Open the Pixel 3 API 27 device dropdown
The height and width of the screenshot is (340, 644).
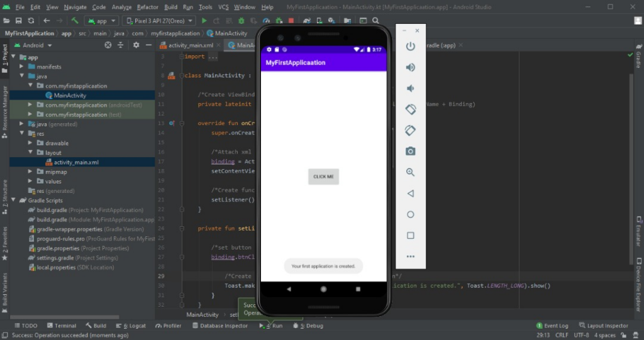159,21
